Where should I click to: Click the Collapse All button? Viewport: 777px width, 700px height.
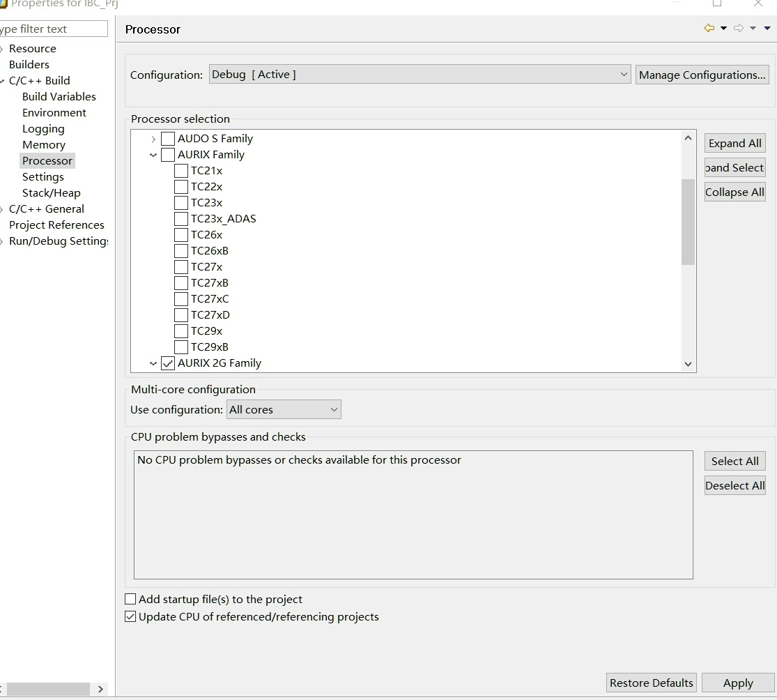click(735, 192)
